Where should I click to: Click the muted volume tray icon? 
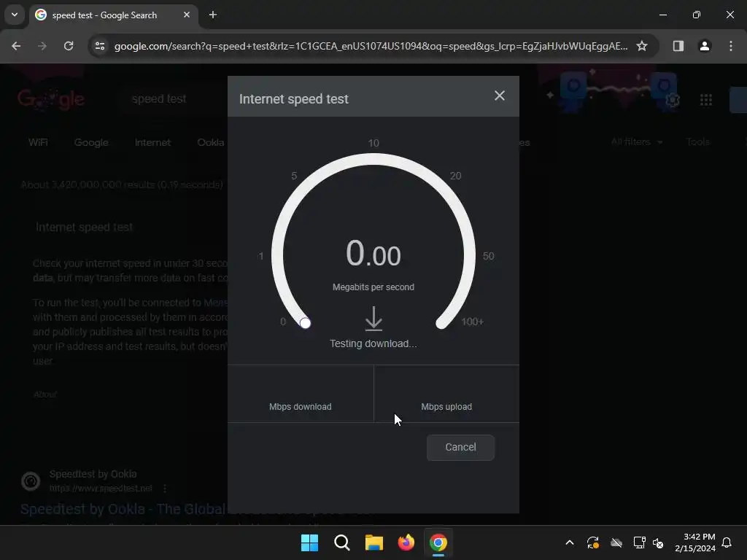click(x=658, y=542)
